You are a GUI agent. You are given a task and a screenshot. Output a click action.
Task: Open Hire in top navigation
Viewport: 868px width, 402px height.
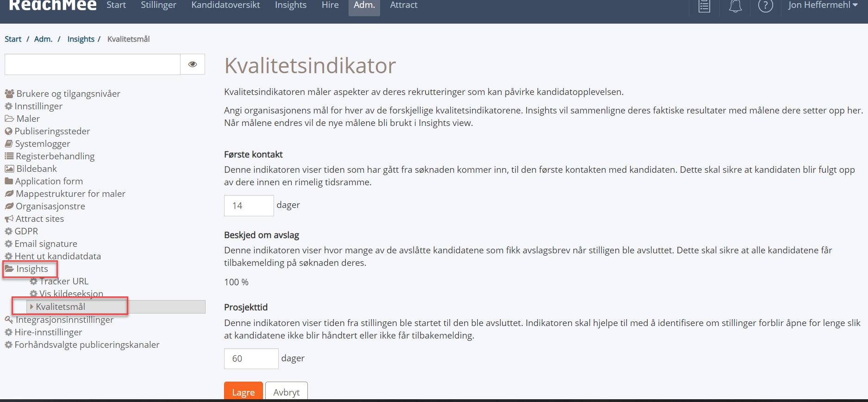[330, 5]
